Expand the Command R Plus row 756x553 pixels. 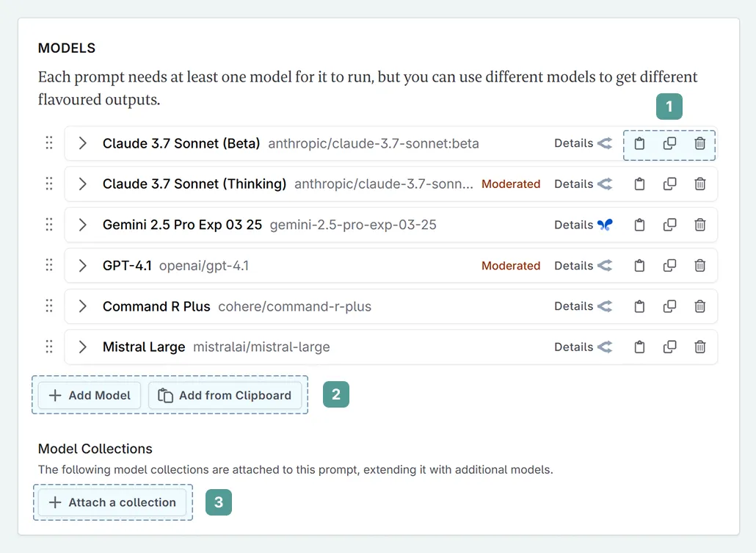tap(83, 306)
